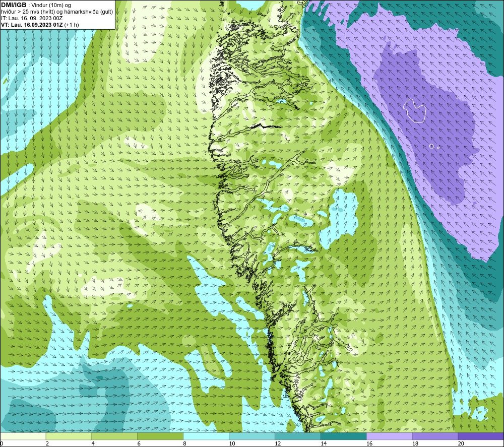Click the scale label '10'
Image resolution: width=504 pixels, height=447 pixels.
232,443
